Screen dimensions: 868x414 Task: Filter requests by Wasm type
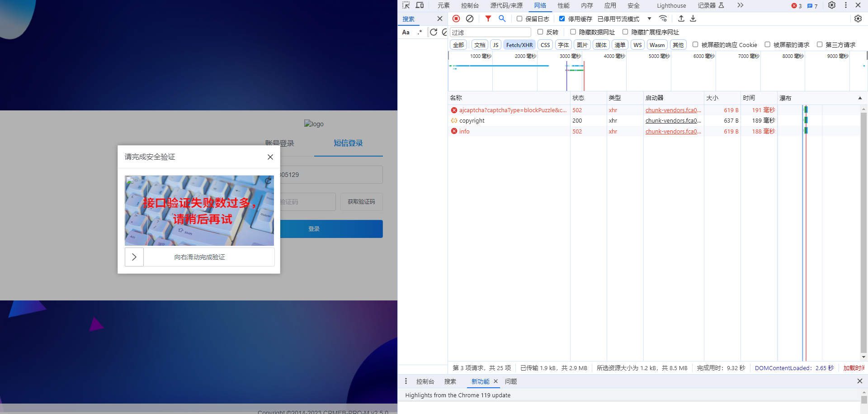(657, 45)
